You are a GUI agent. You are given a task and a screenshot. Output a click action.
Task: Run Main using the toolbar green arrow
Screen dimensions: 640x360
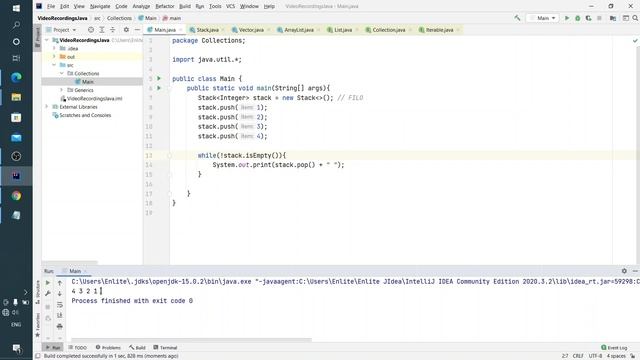[x=567, y=18]
